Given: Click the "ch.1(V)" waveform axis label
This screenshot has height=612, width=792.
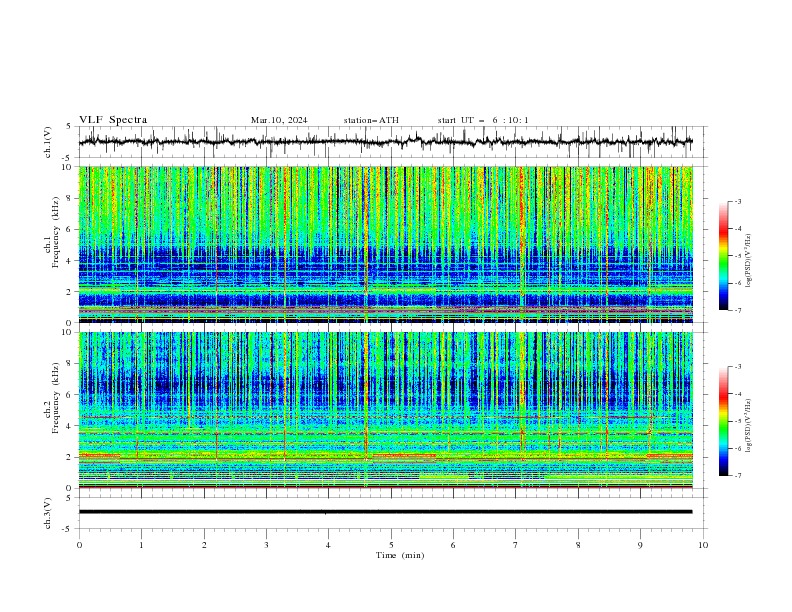Looking at the screenshot, I should [x=48, y=142].
